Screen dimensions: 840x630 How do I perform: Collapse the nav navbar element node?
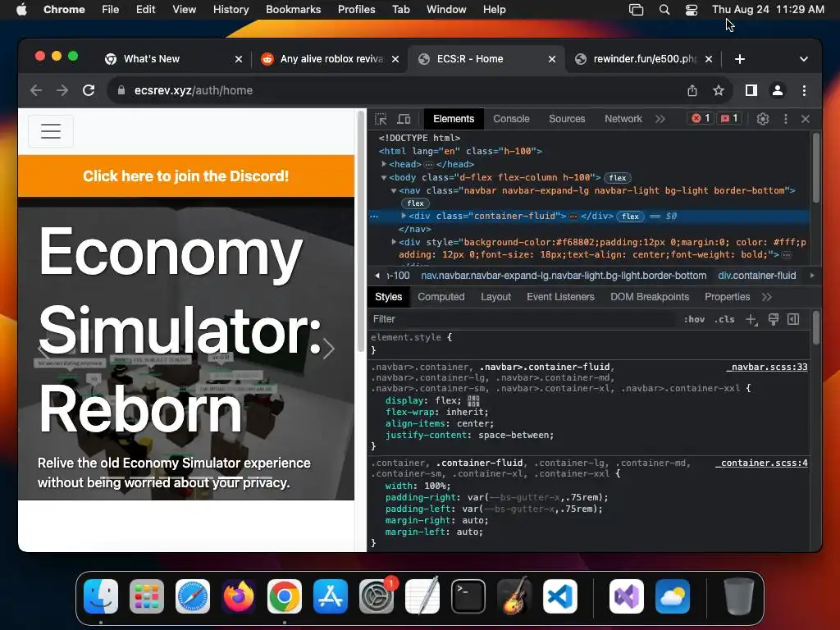(394, 190)
